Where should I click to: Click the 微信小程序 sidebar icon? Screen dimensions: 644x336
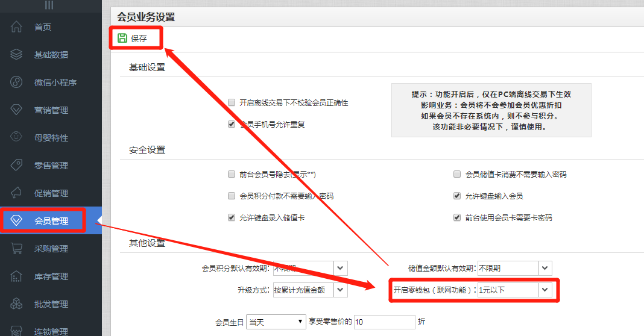point(16,82)
